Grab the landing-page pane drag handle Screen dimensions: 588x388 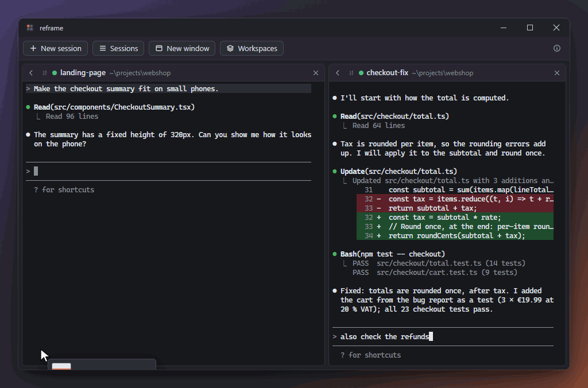point(45,73)
